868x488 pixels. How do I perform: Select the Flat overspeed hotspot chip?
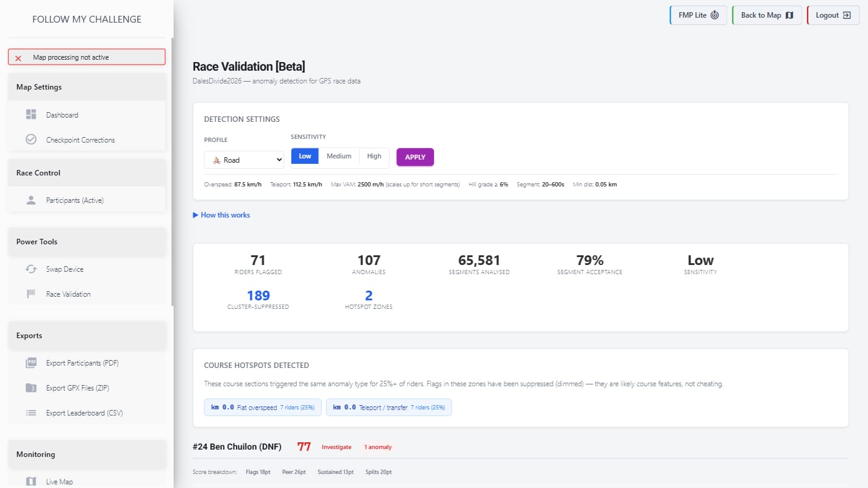pos(262,407)
